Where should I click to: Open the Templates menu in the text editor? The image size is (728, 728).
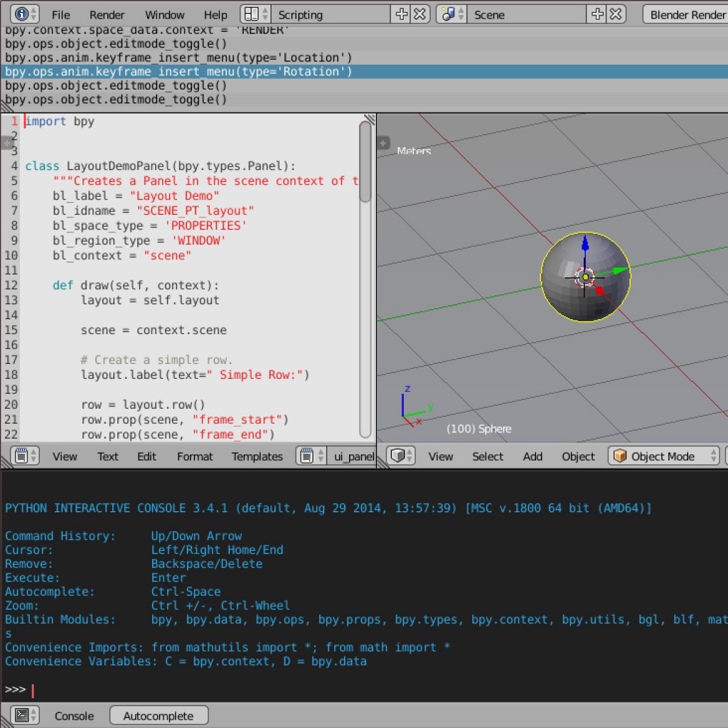click(257, 456)
